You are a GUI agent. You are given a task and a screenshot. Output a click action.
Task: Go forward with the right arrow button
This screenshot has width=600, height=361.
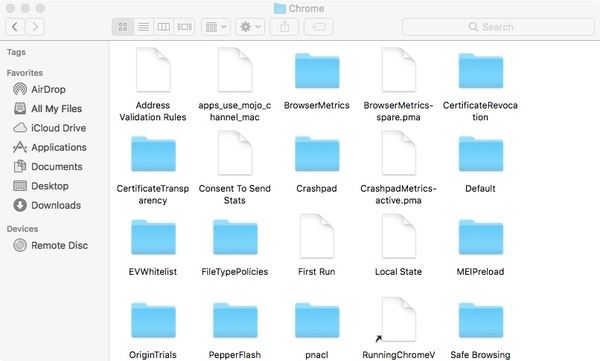click(35, 27)
